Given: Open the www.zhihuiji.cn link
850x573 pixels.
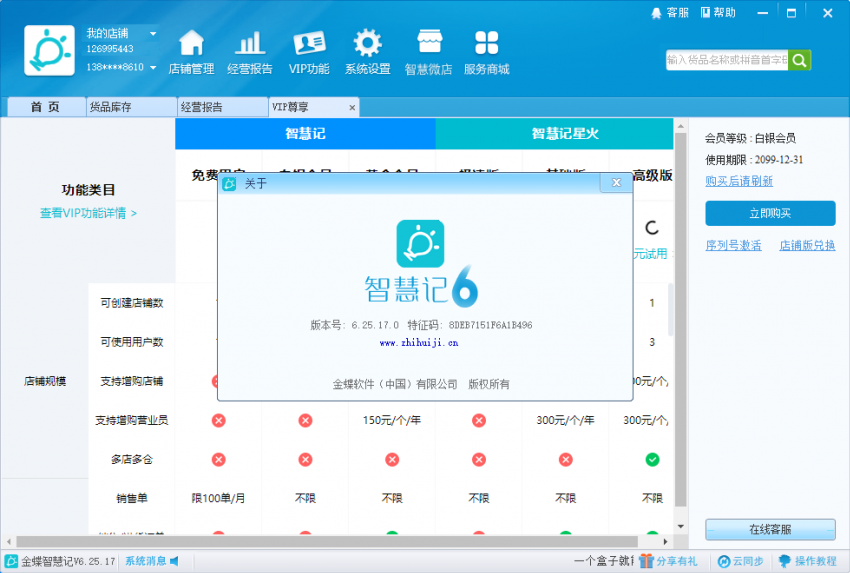Looking at the screenshot, I should (419, 342).
